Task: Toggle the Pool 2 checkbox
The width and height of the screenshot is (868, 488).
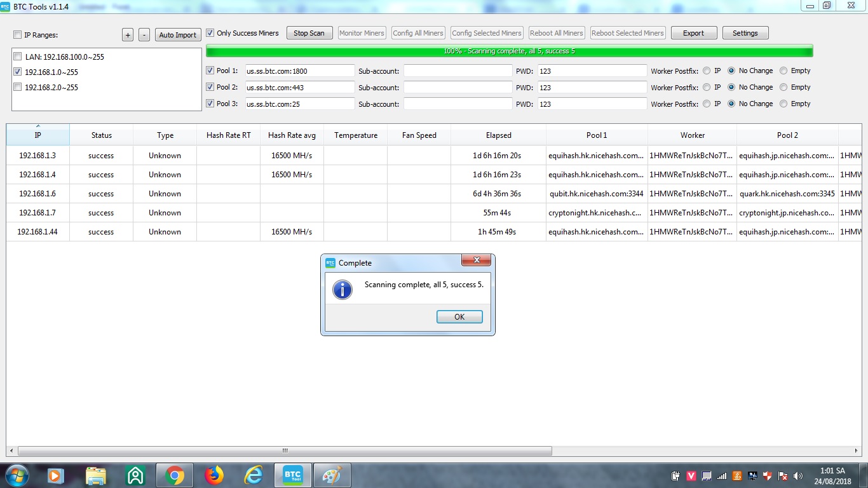Action: click(210, 87)
